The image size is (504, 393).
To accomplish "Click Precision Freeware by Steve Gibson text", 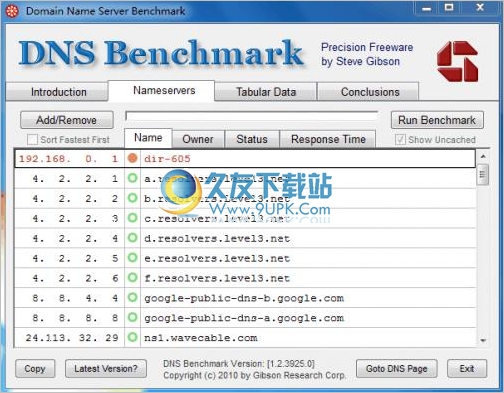I will (x=367, y=54).
